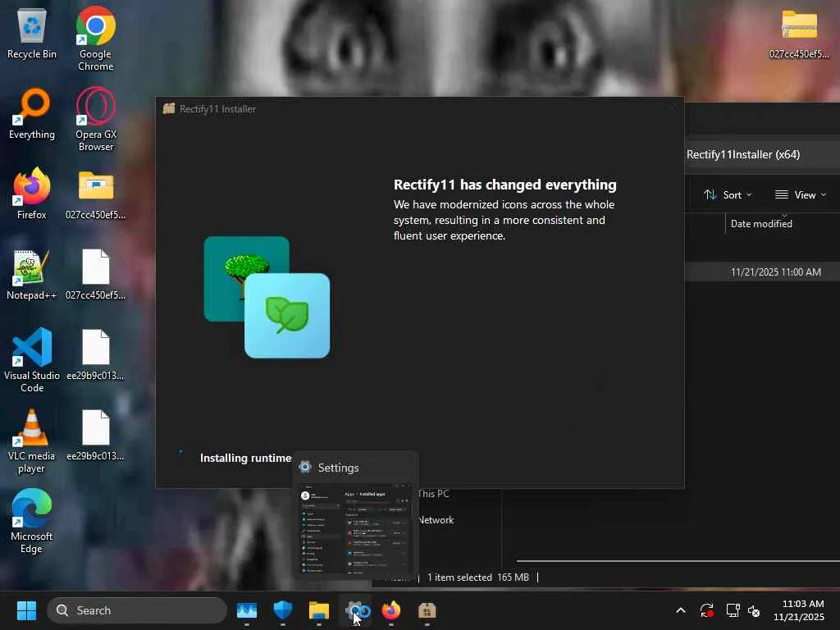This screenshot has width=840, height=630.
Task: Click the display network tray icon
Action: [733, 610]
